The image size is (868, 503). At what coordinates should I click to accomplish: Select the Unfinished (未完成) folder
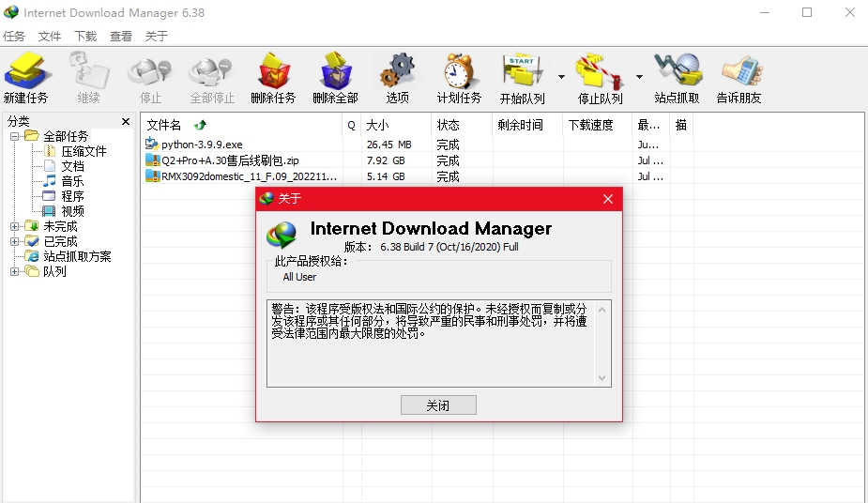tap(60, 226)
